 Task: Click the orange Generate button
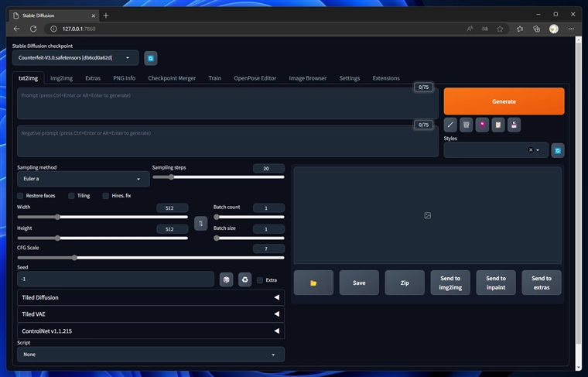(x=504, y=101)
